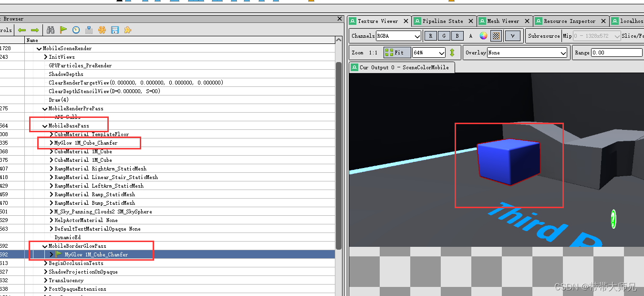Toggle the G green channel button
This screenshot has height=296, width=644.
[444, 36]
